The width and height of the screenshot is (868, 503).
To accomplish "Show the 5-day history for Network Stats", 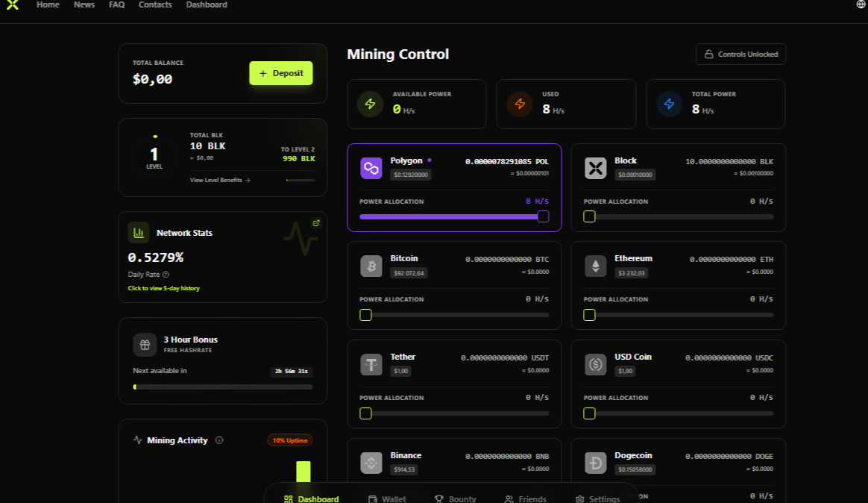I will click(163, 288).
